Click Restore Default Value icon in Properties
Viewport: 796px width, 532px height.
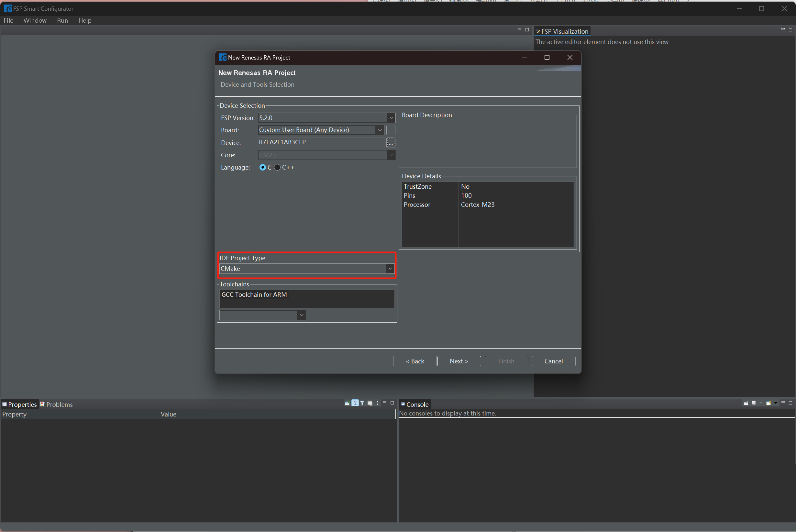pyautogui.click(x=370, y=403)
